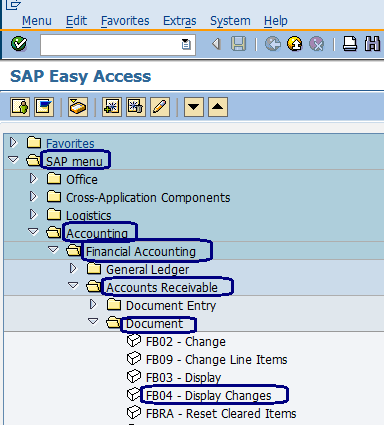Select the FB02 - Change transaction
The height and width of the screenshot is (427, 384).
[x=186, y=342]
